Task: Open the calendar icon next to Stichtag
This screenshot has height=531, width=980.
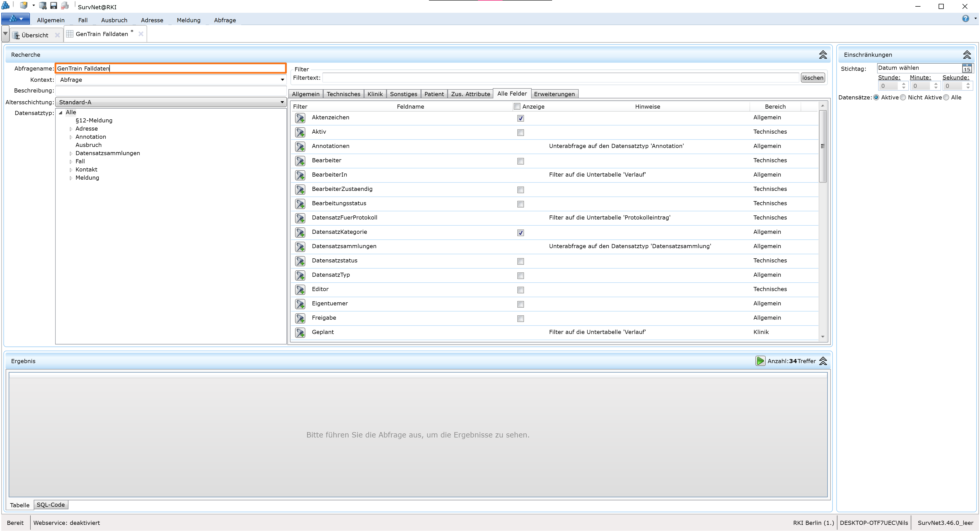Action: [x=967, y=68]
